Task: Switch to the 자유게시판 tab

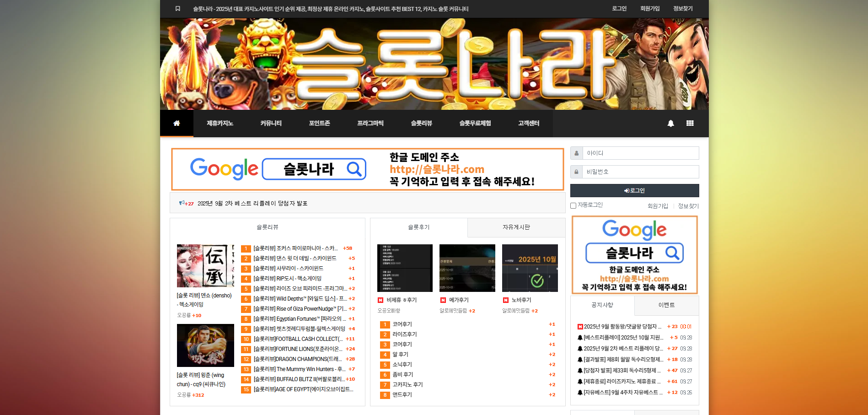Action: [516, 227]
